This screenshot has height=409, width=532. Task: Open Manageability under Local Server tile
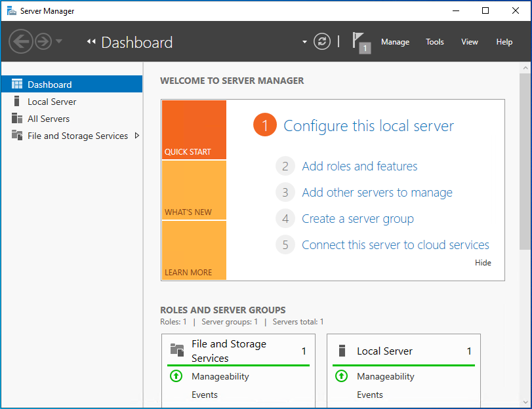[386, 376]
